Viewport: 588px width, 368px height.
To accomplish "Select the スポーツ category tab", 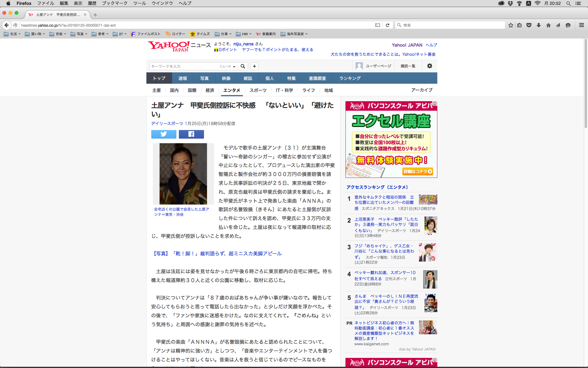I will 258,90.
